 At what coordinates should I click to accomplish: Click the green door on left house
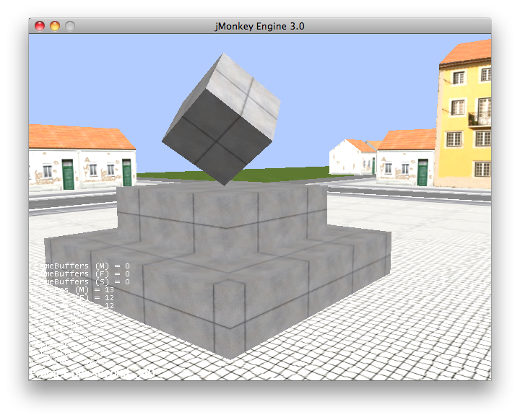(x=69, y=175)
